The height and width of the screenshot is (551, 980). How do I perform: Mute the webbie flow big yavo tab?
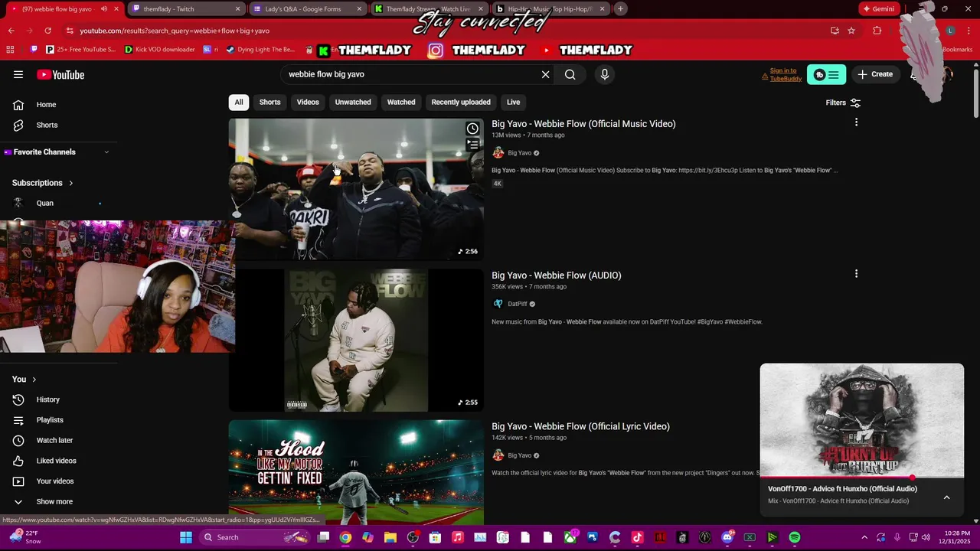click(103, 9)
